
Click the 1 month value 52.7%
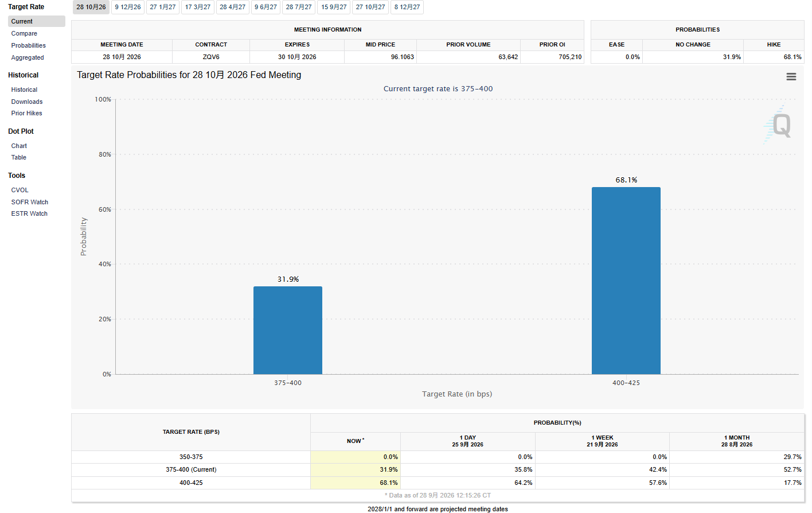coord(793,469)
